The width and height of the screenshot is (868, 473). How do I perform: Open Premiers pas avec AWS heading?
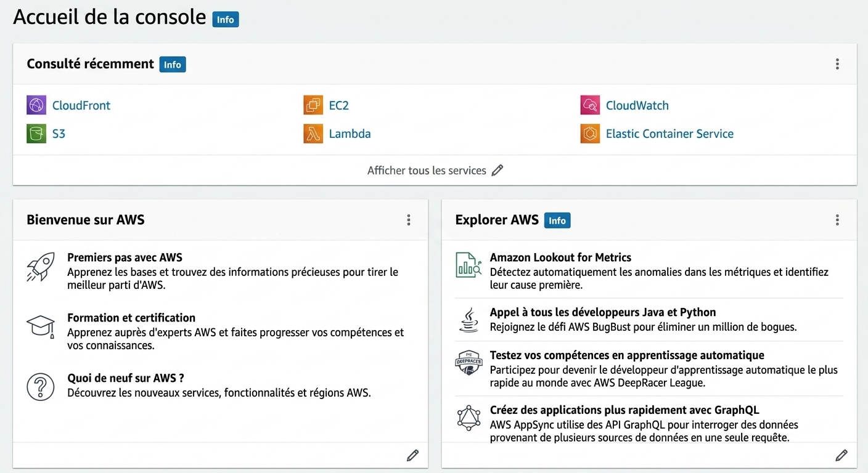pyautogui.click(x=125, y=257)
